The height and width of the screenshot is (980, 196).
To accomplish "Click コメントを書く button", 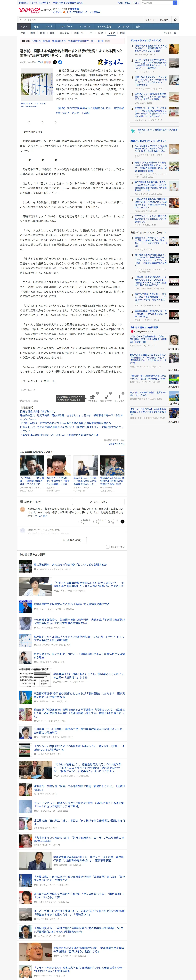I will tap(98, 502).
